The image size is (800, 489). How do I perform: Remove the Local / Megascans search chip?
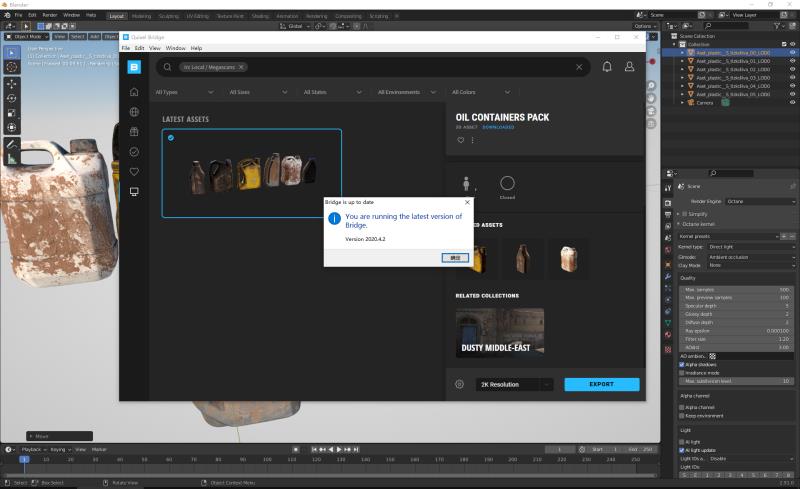coord(241,67)
